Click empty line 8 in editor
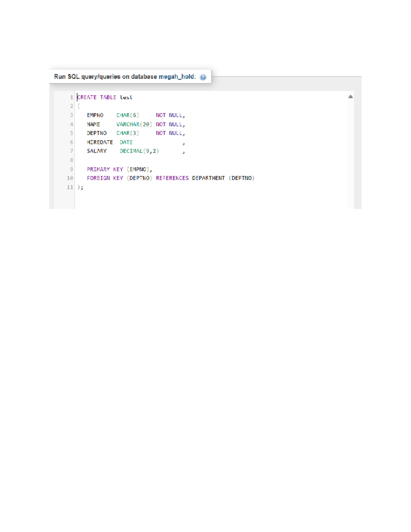The image size is (411, 532). click(171, 160)
